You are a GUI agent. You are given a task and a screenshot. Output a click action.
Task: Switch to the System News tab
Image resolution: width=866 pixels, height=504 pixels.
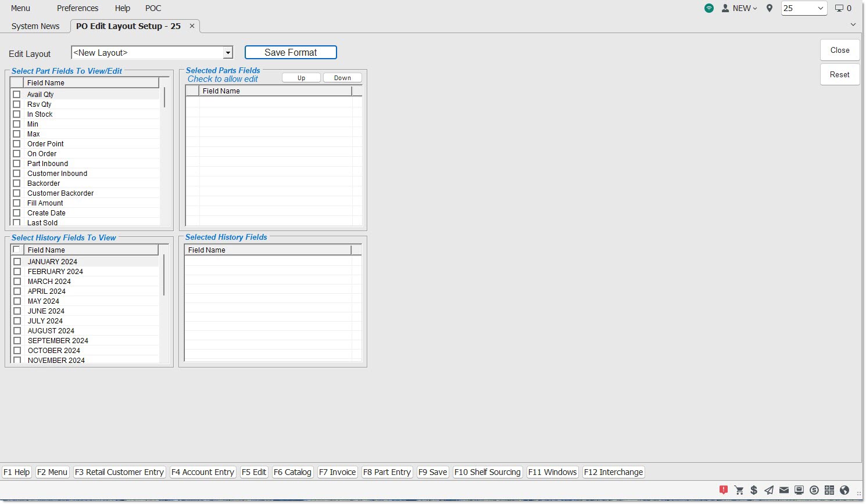35,26
